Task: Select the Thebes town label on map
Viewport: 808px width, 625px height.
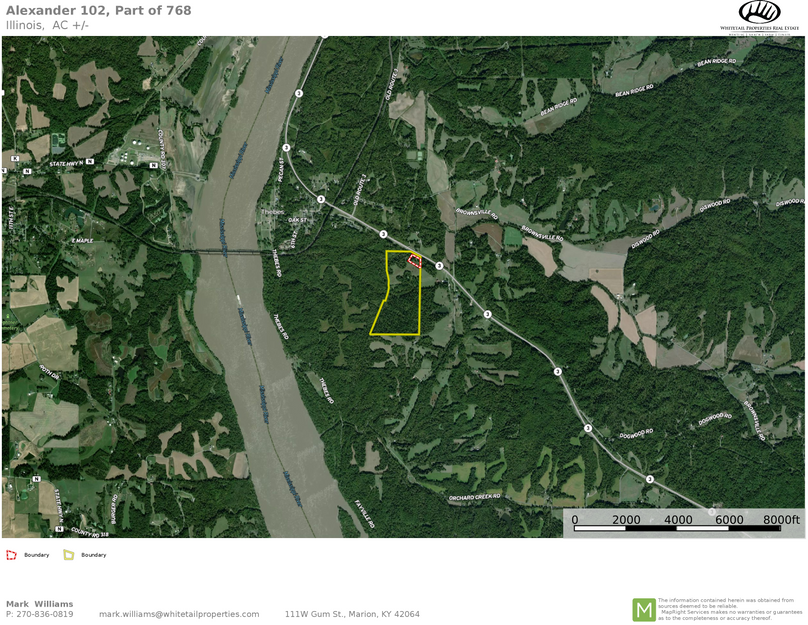Action: point(273,212)
